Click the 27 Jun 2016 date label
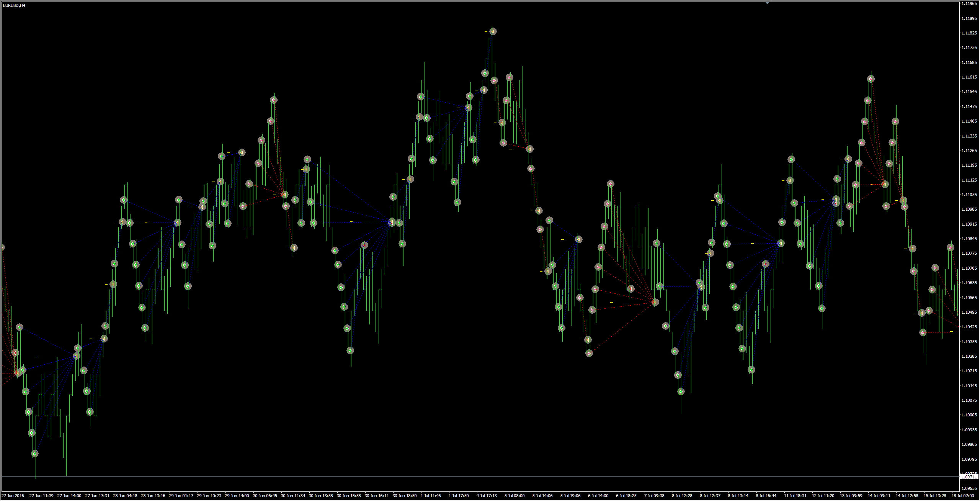The width and height of the screenshot is (980, 501). coord(13,496)
